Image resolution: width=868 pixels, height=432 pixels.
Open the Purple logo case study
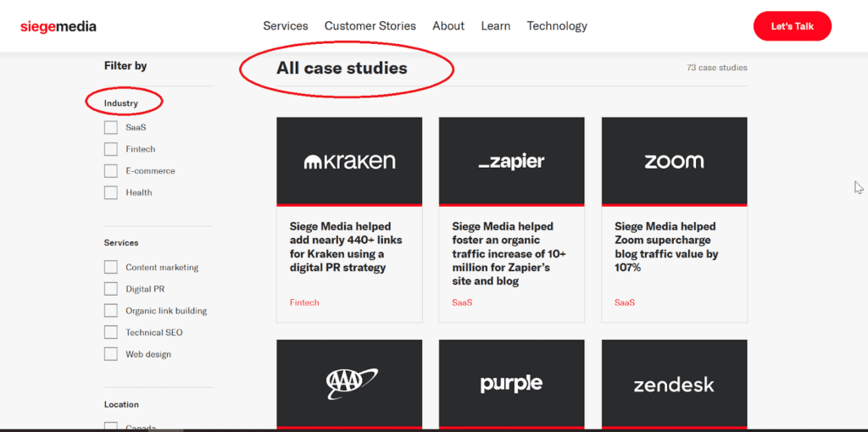coord(511,384)
